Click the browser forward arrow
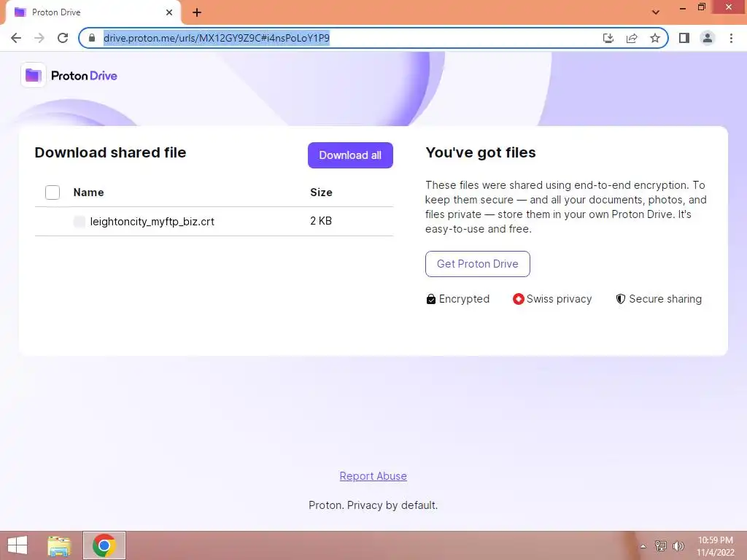 coord(39,38)
